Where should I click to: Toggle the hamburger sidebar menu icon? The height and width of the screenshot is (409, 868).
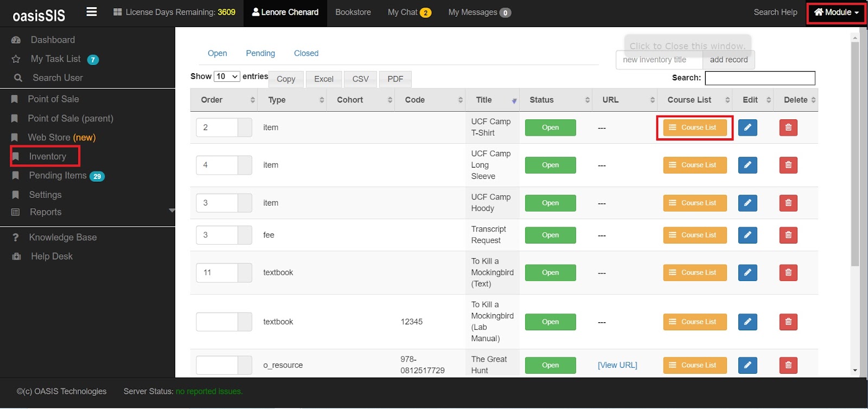point(92,12)
